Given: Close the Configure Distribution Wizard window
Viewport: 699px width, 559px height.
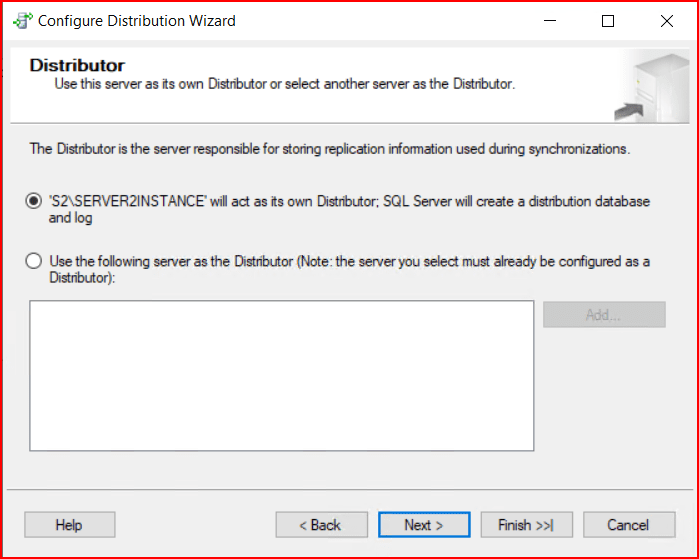Looking at the screenshot, I should [666, 21].
